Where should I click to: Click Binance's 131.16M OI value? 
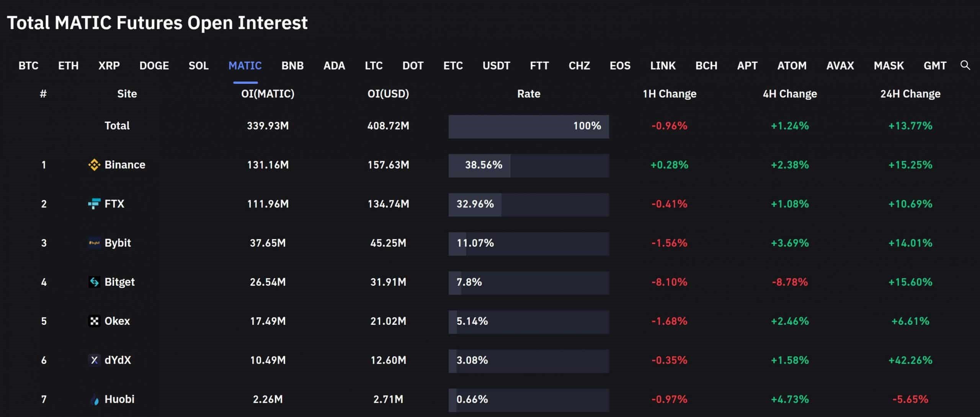(268, 165)
